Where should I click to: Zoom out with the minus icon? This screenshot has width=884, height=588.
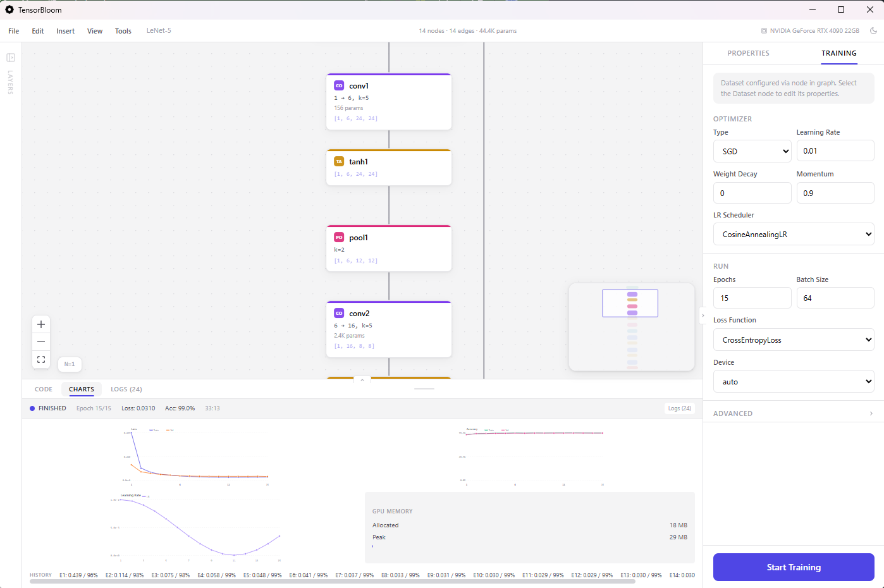point(40,341)
